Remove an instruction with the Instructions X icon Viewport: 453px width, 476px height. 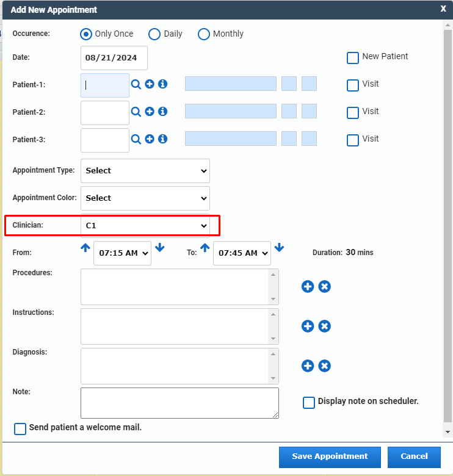coord(325,326)
